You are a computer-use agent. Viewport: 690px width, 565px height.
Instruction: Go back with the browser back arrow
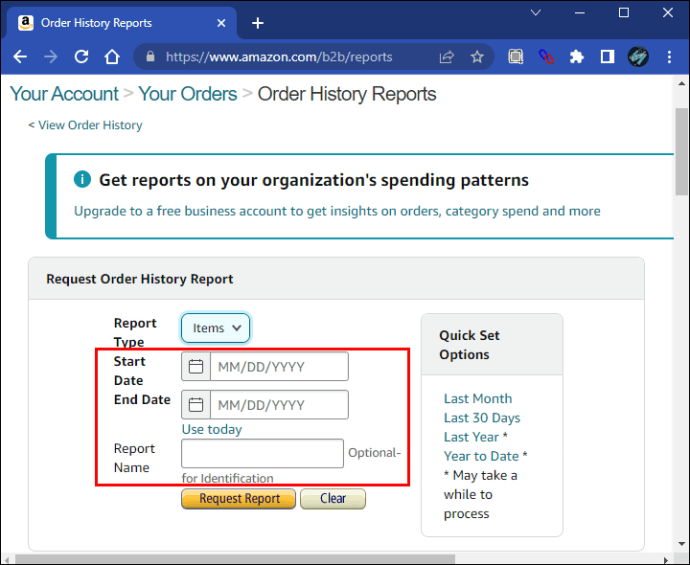point(20,57)
